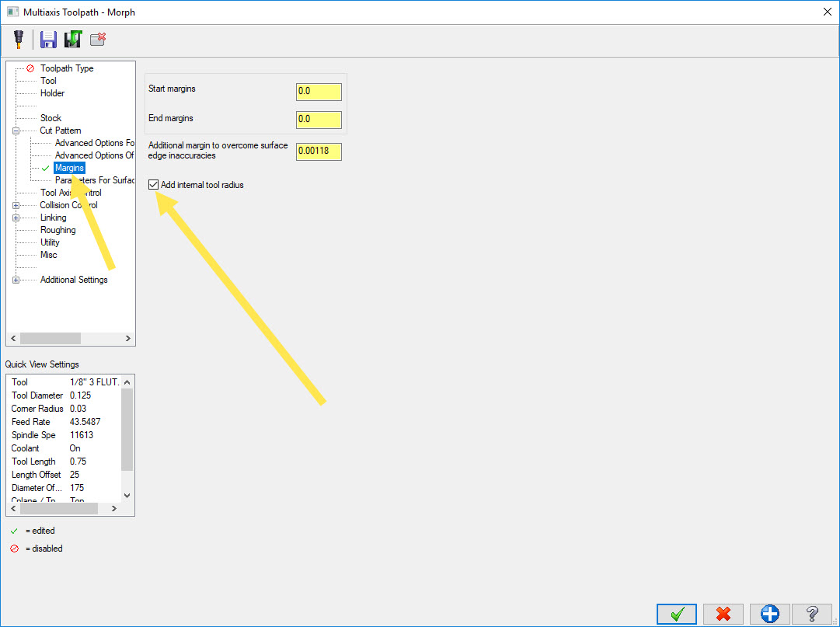Image resolution: width=840 pixels, height=627 pixels.
Task: Cancel using the red X button
Action: (723, 614)
